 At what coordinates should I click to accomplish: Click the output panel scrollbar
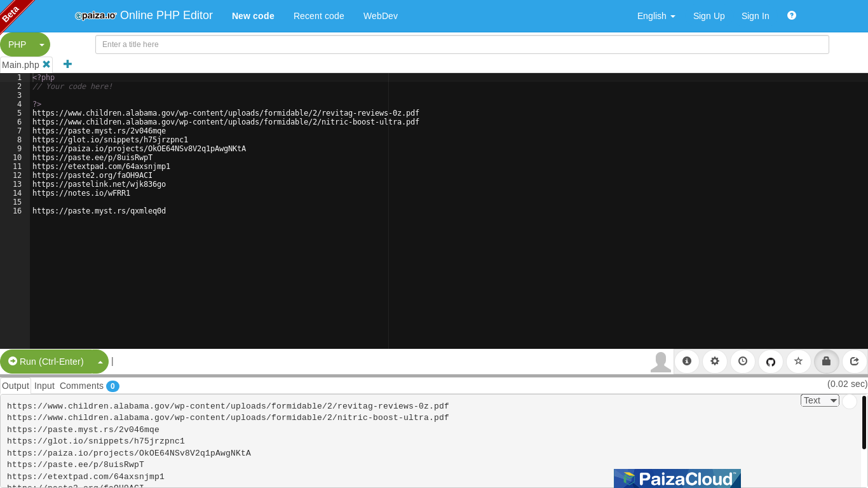coord(864,423)
